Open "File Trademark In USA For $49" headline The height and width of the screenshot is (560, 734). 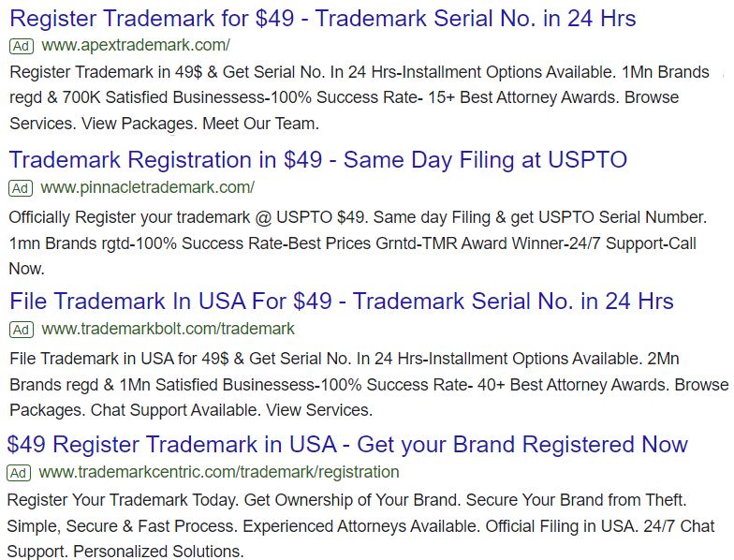point(341,302)
